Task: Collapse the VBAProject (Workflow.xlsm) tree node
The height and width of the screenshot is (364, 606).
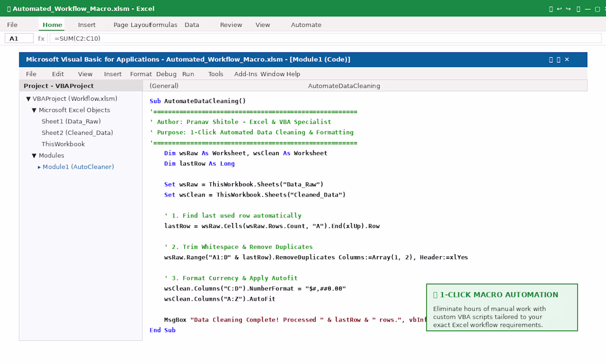Action: pyautogui.click(x=28, y=99)
